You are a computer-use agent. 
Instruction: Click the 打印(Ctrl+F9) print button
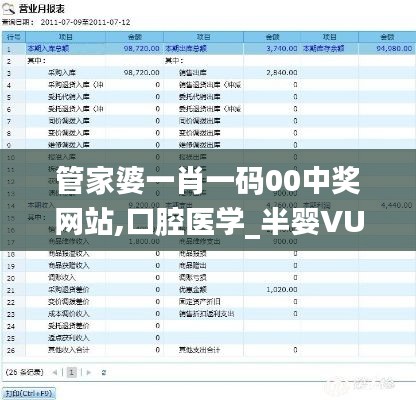(29, 393)
